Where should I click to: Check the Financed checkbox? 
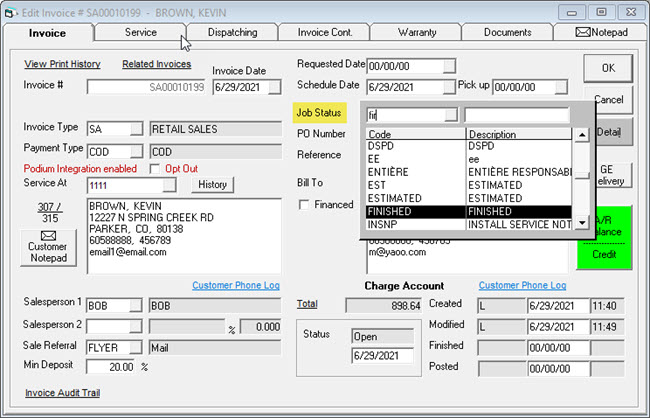tap(304, 205)
